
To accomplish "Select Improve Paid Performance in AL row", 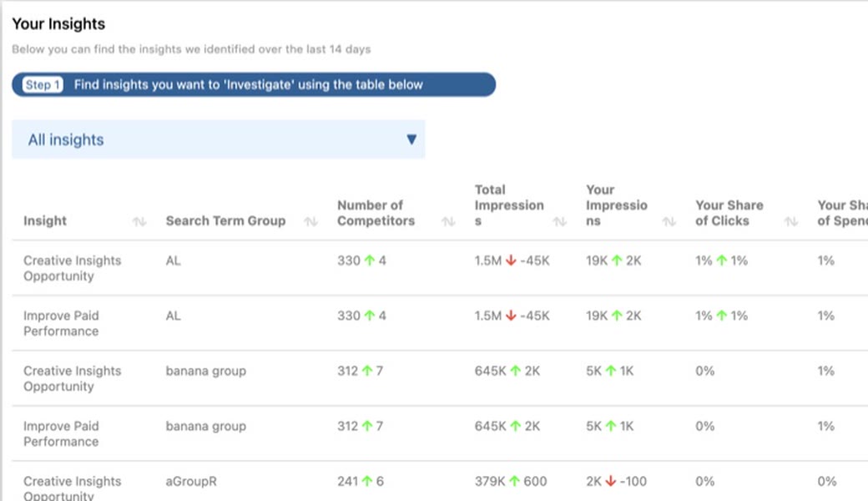I will click(61, 323).
